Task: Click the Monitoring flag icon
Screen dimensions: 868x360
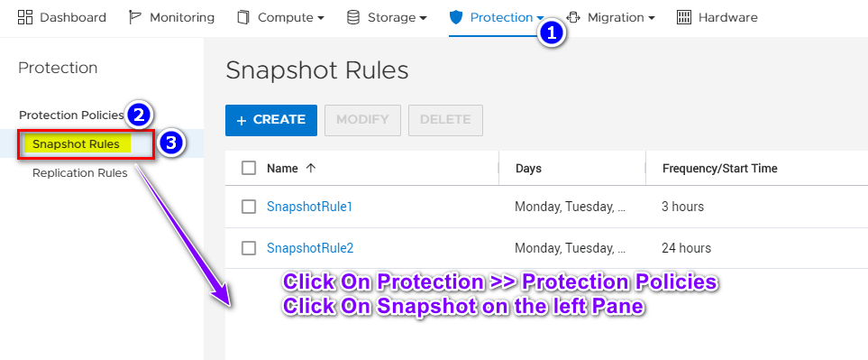Action: pyautogui.click(x=134, y=17)
